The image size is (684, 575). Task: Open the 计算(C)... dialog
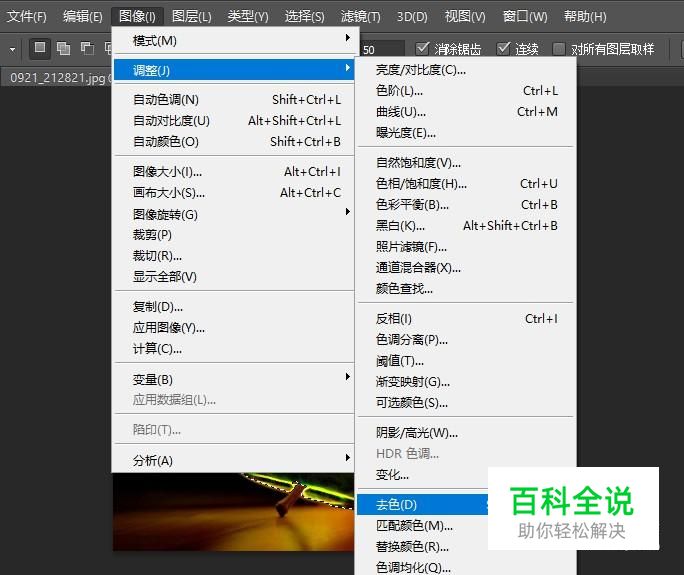coord(234,349)
